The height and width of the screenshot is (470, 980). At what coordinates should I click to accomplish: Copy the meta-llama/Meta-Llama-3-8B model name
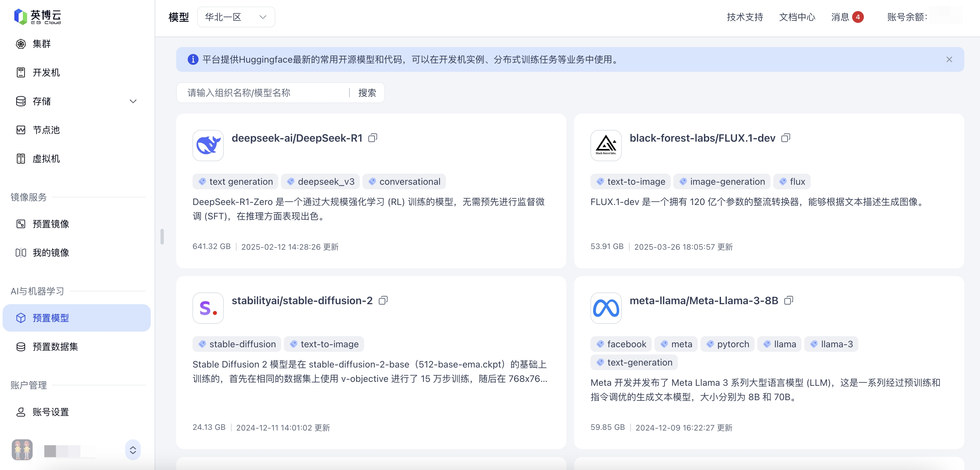(x=788, y=300)
